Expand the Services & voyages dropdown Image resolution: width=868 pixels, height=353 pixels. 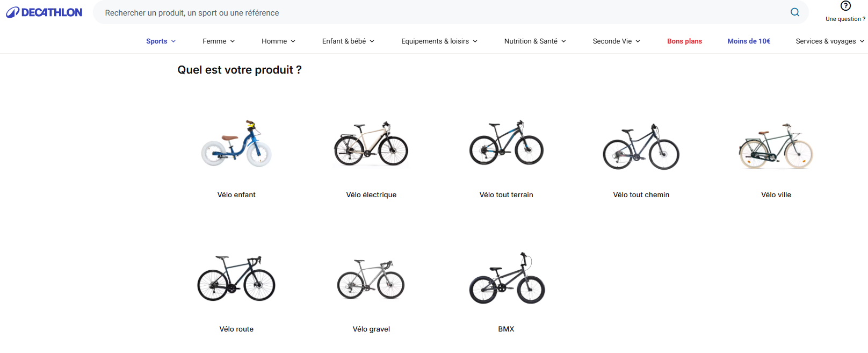tap(830, 41)
